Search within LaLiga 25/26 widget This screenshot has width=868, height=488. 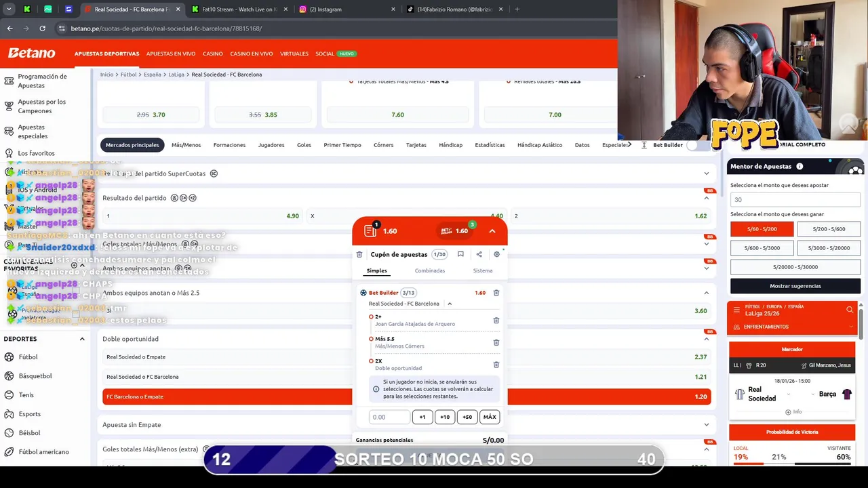[x=850, y=310]
